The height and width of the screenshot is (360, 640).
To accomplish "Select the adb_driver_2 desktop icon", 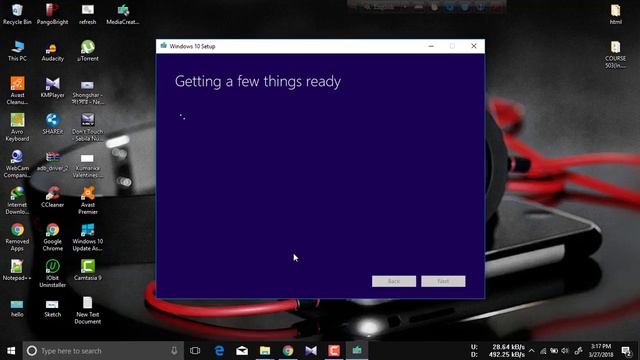I will click(52, 161).
